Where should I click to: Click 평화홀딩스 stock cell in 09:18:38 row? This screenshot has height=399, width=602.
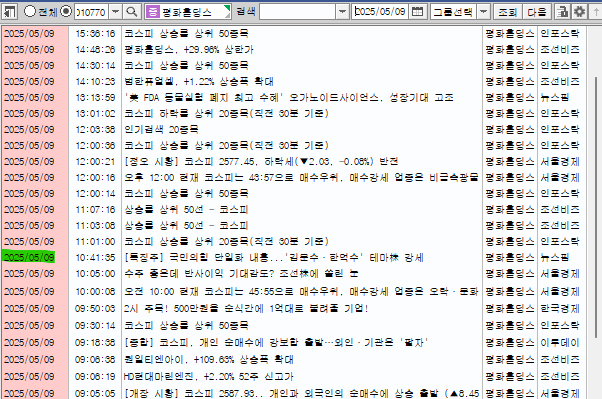(510, 343)
